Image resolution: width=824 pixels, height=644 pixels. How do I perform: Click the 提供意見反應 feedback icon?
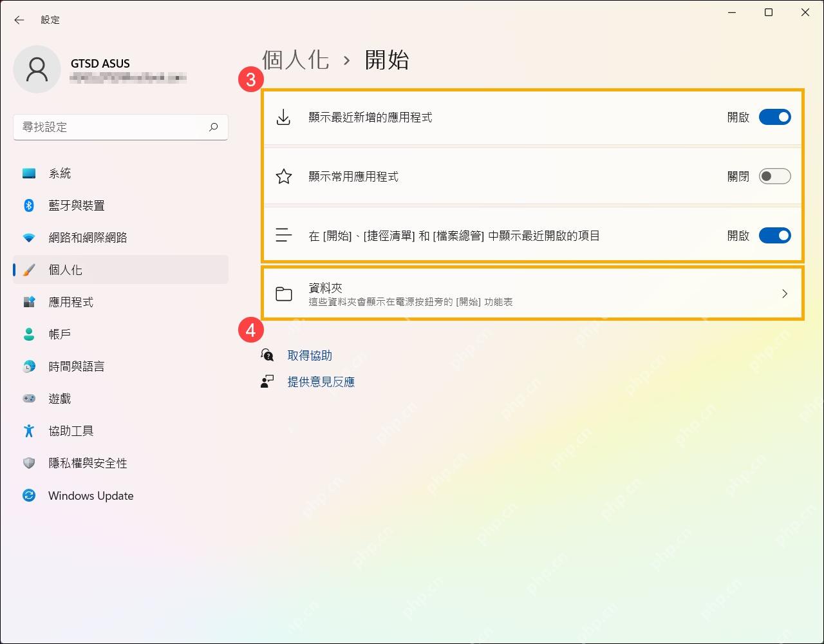click(x=267, y=382)
